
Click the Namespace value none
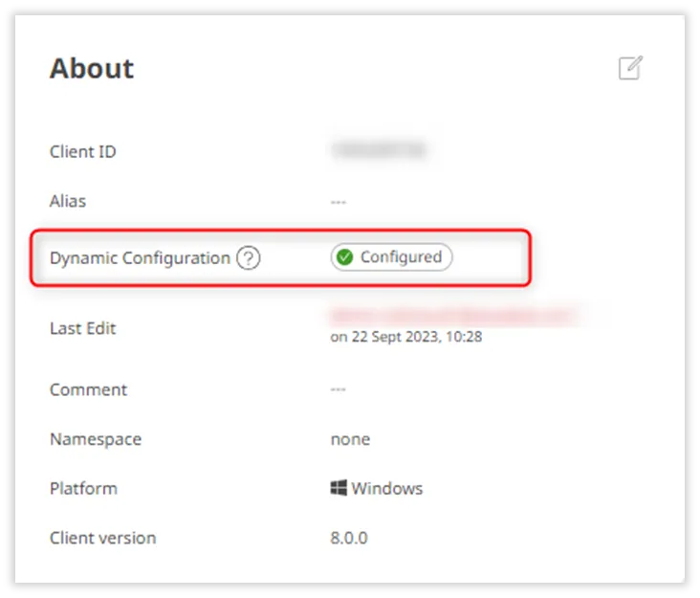point(350,439)
